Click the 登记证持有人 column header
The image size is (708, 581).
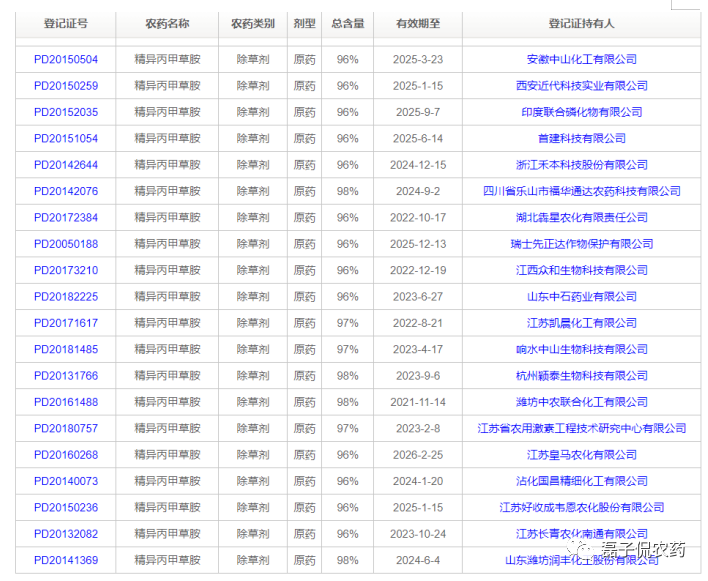pos(582,24)
